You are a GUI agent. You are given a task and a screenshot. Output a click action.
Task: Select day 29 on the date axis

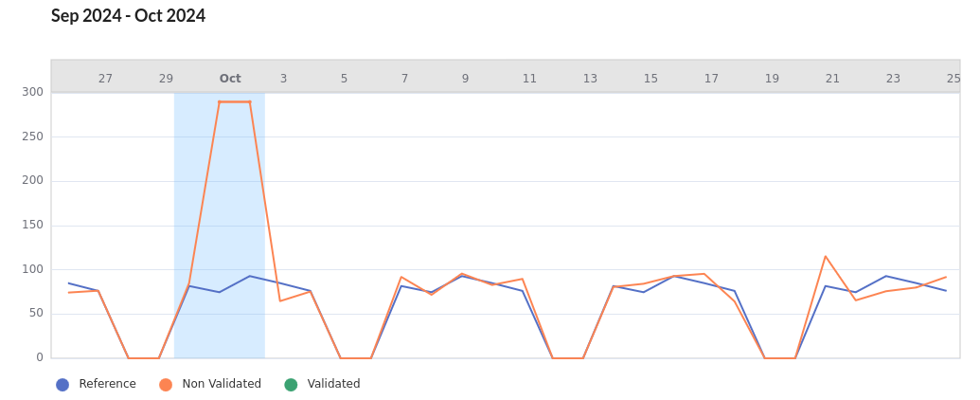coord(166,79)
